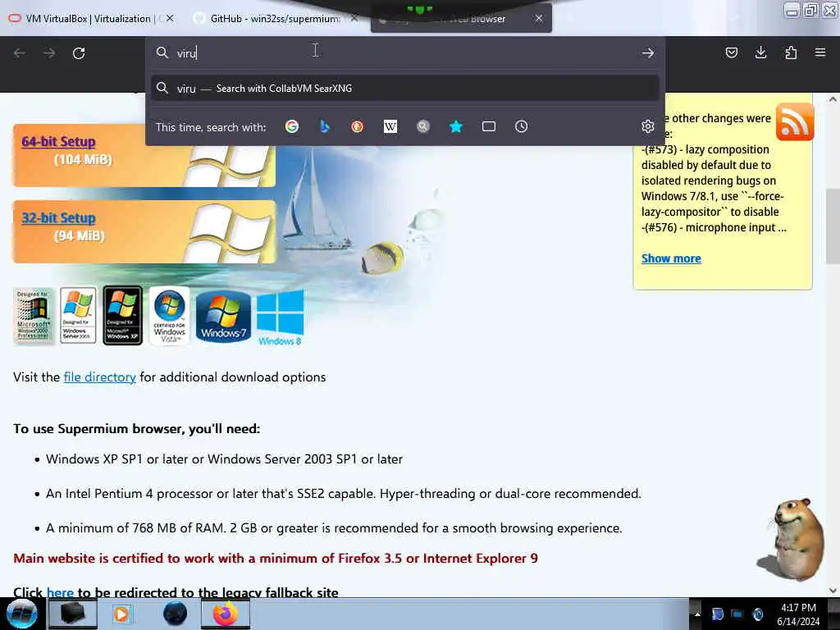Image resolution: width=840 pixels, height=630 pixels.
Task: Search history using the clock icon
Action: click(521, 126)
